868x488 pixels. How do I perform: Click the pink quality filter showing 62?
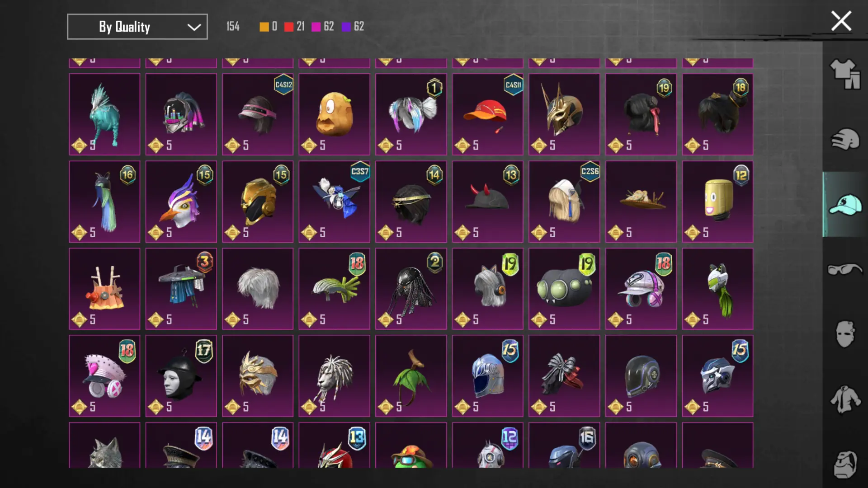323,27
